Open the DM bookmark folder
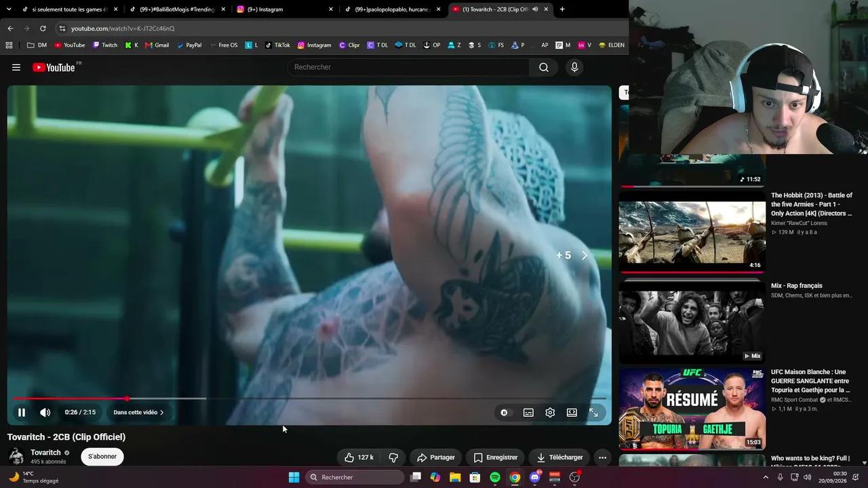Image resolution: width=868 pixels, height=488 pixels. pos(37,45)
